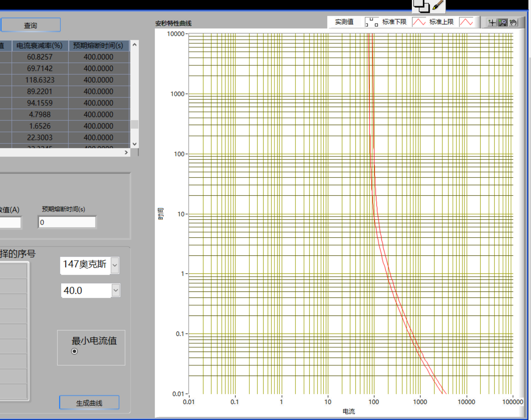Image resolution: width=531 pixels, height=420 pixels.
Task: Click the 实测值 plot legend sample
Action: pyautogui.click(x=371, y=22)
